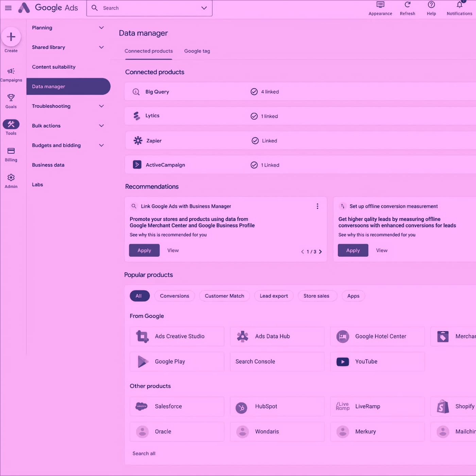Switch to the Google tag tab

[x=197, y=51]
